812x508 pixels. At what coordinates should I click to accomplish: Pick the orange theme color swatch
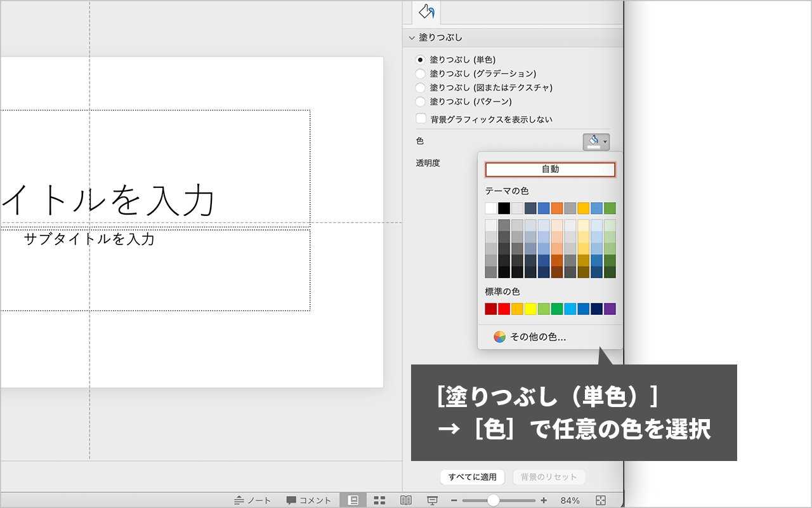pyautogui.click(x=556, y=208)
